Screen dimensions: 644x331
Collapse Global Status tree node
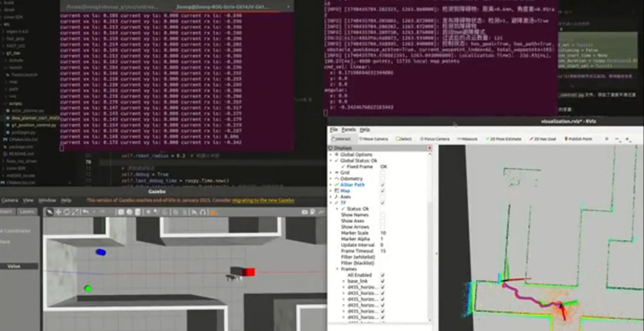331,160
